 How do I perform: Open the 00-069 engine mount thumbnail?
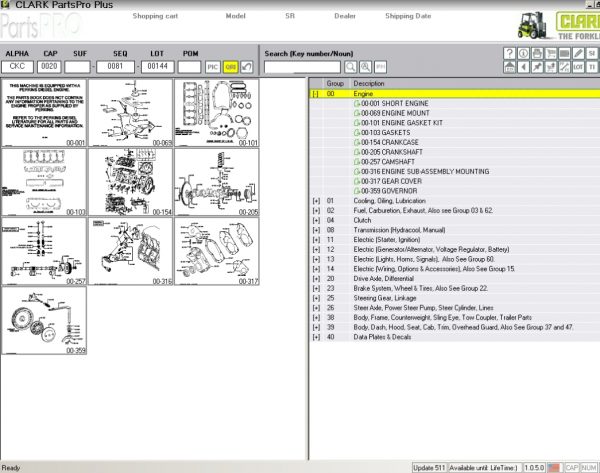coord(130,113)
